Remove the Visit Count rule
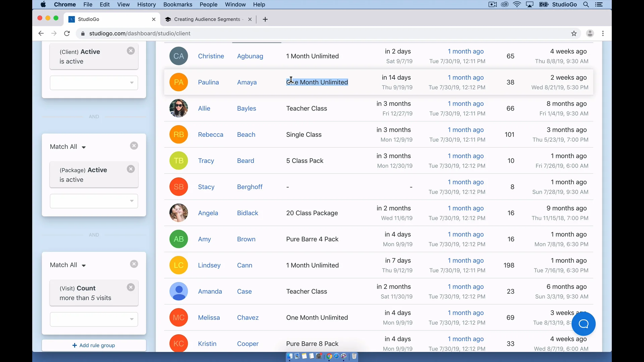 pos(131,288)
